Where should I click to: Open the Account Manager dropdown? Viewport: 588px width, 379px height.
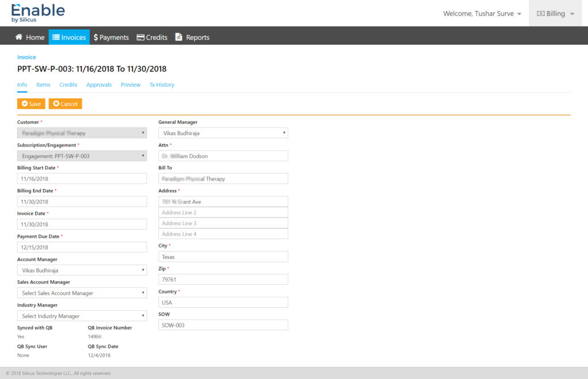click(x=82, y=270)
